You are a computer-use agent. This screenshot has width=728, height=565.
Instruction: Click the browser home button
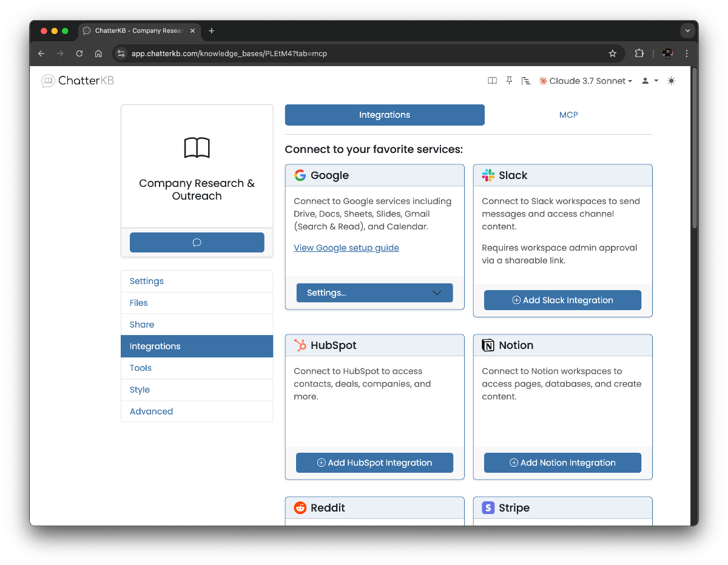(98, 53)
